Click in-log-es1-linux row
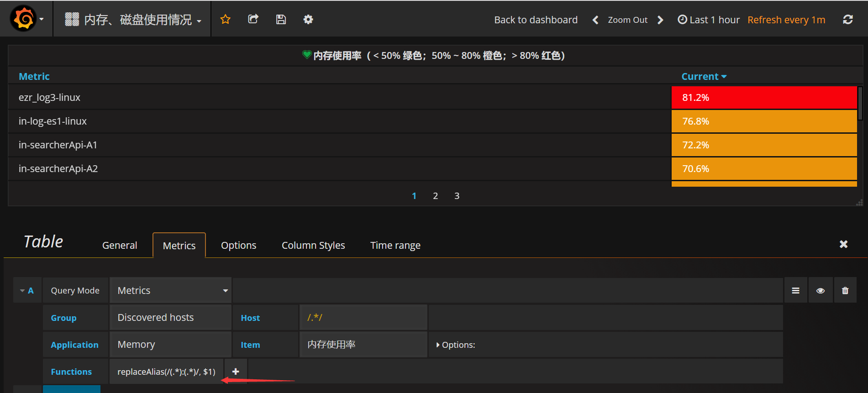The height and width of the screenshot is (393, 868). point(339,121)
